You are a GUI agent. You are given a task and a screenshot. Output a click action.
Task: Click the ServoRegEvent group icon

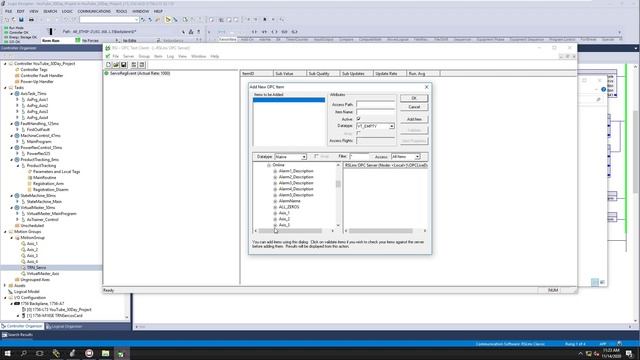(107, 73)
